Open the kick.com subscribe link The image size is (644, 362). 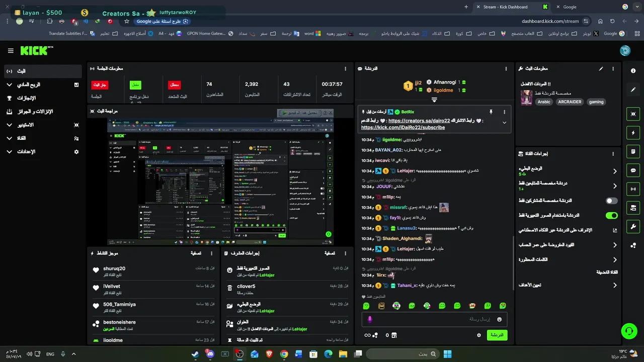[x=403, y=128]
